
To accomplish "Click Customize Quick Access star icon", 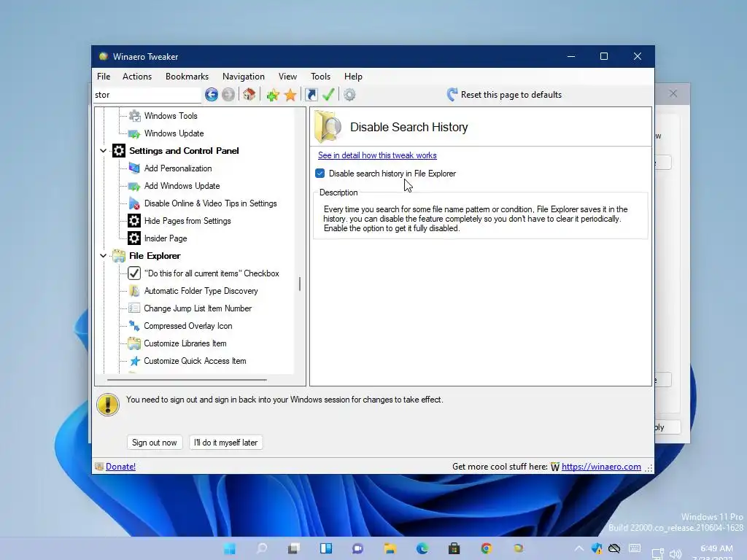I will click(x=135, y=361).
